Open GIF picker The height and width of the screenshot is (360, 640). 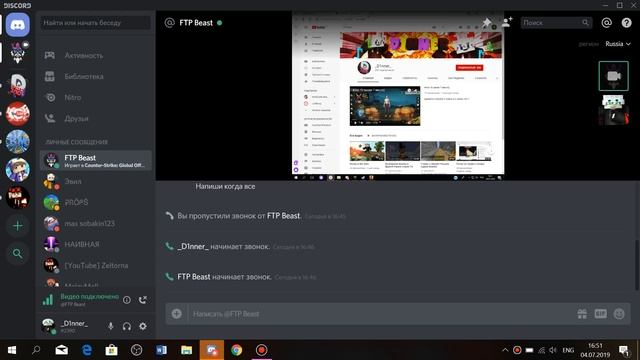pyautogui.click(x=600, y=313)
